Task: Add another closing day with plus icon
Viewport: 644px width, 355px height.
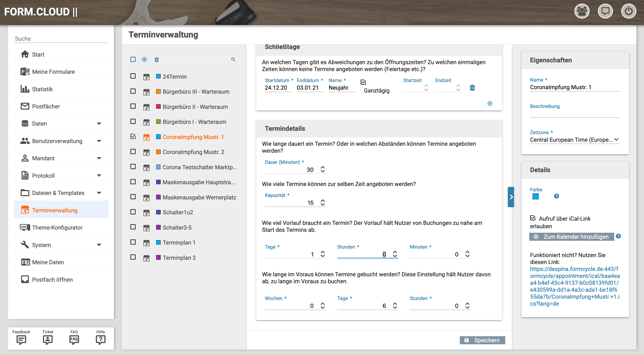Action: pyautogui.click(x=490, y=104)
